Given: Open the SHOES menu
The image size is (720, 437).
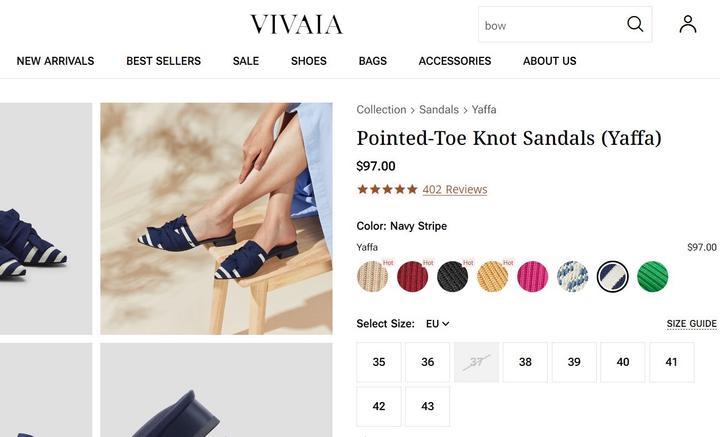Looking at the screenshot, I should point(309,61).
